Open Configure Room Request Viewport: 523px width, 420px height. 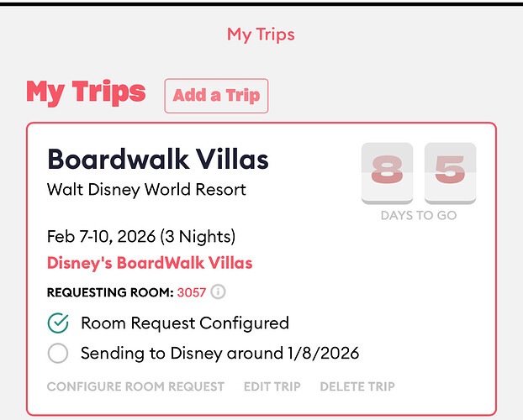135,387
